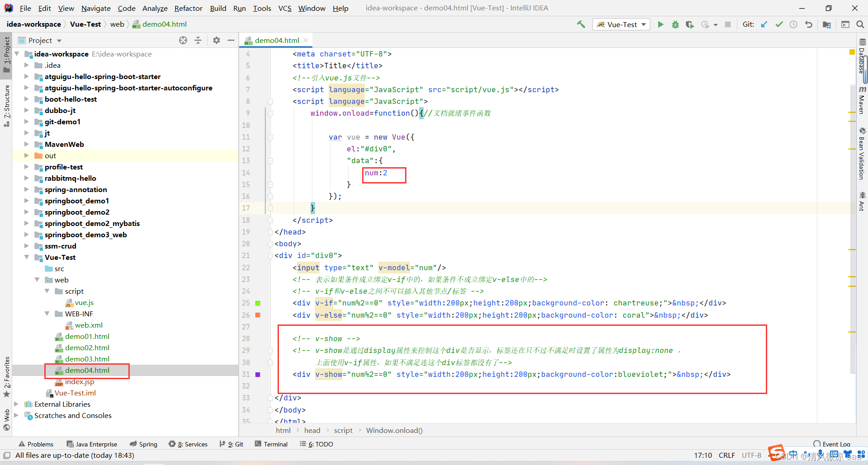Screen dimensions: 868x465
Task: Open Project panel settings gear
Action: coord(217,40)
